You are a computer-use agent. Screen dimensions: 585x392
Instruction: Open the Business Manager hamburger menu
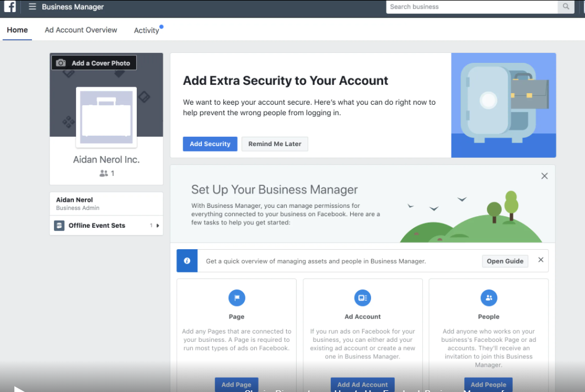(x=33, y=7)
